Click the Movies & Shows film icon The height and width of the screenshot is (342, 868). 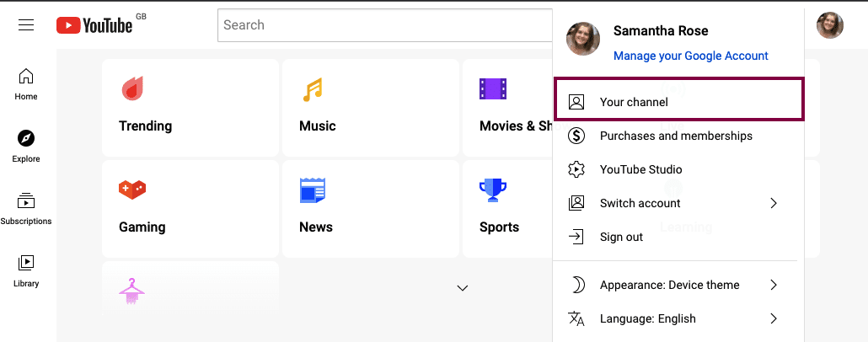493,88
